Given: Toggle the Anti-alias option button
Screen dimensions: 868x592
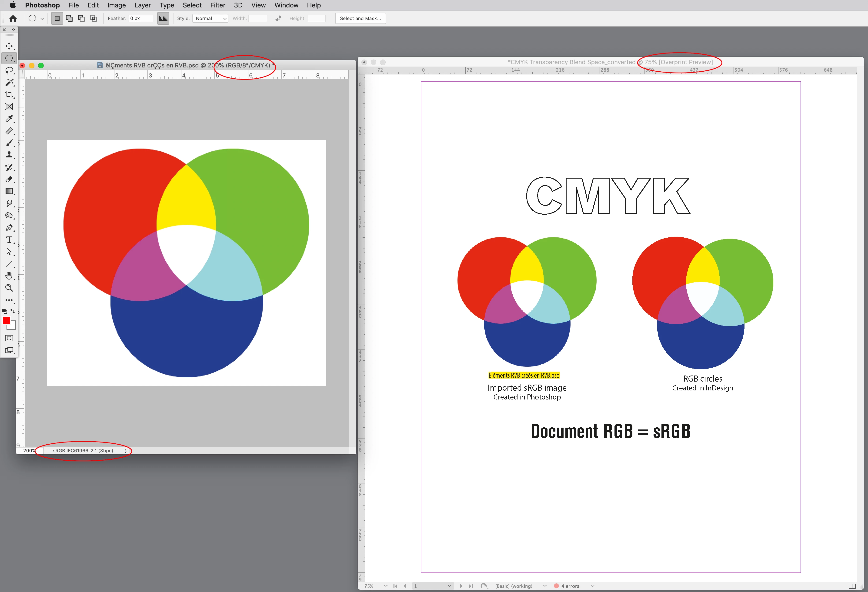Looking at the screenshot, I should point(163,18).
